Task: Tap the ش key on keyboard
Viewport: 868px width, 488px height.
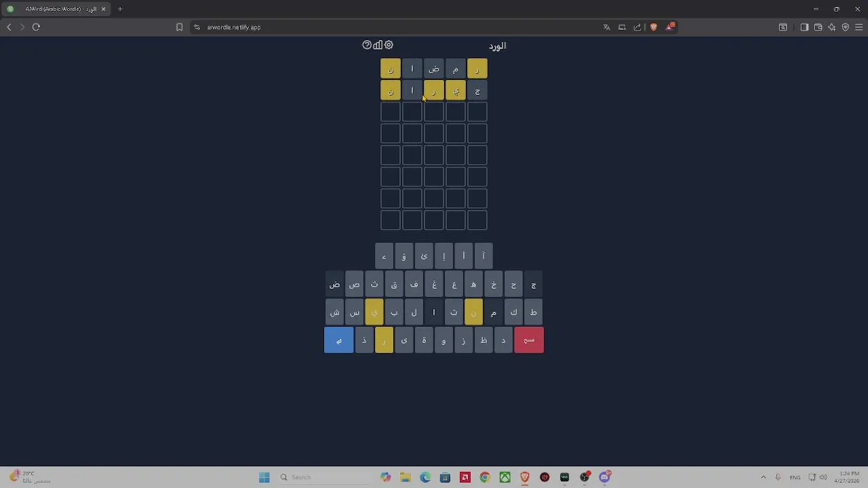Action: [x=334, y=312]
